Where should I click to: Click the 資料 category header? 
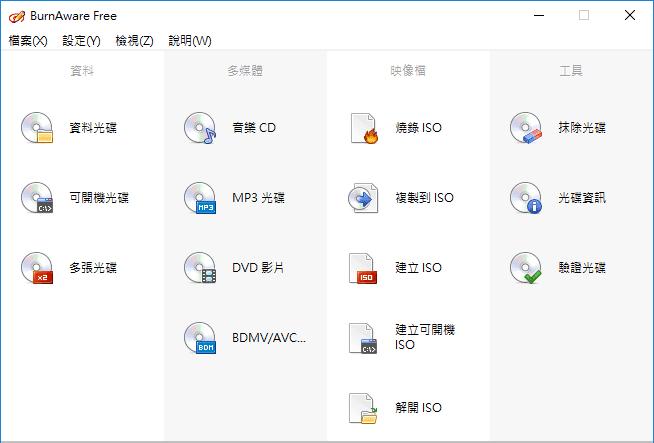point(82,71)
